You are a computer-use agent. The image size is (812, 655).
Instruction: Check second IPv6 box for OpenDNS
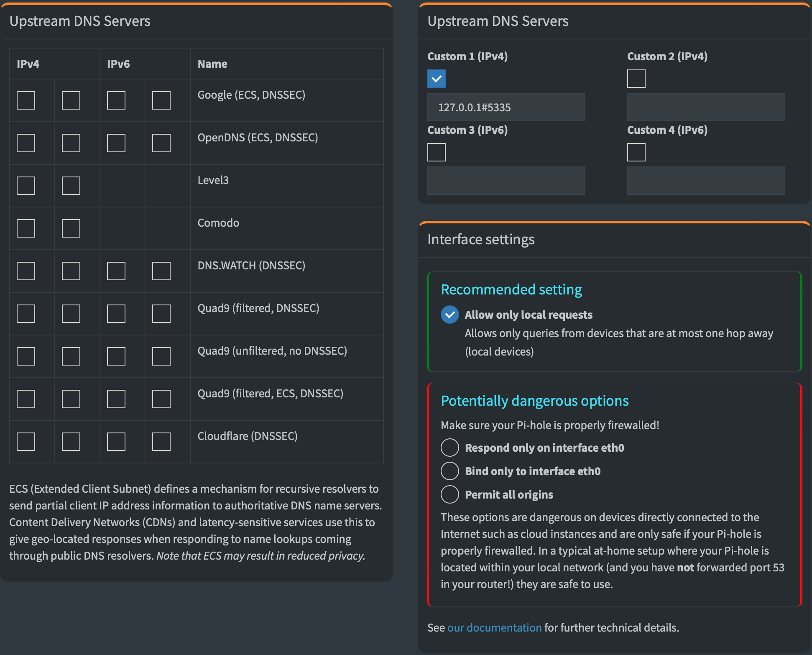[161, 143]
